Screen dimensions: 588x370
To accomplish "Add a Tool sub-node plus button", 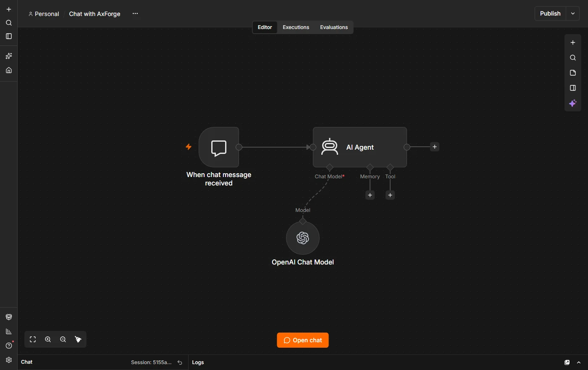I will click(390, 195).
